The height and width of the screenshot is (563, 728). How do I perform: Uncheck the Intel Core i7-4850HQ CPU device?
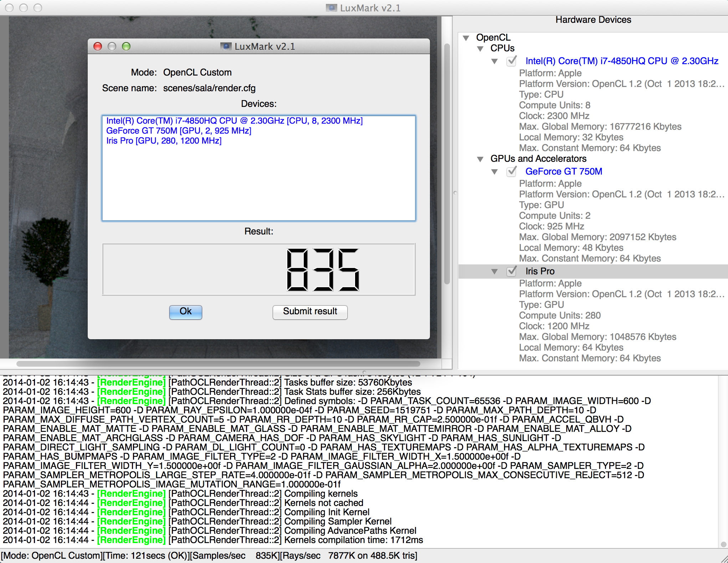coord(512,61)
